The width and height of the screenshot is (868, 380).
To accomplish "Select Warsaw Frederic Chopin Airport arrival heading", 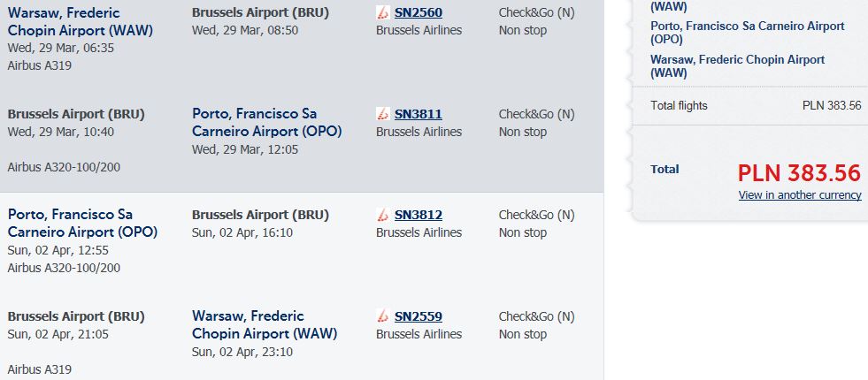I will (265, 324).
